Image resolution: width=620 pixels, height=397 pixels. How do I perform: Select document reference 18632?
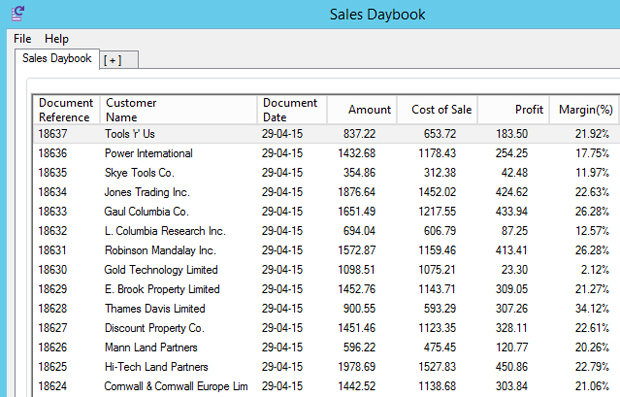coord(53,231)
